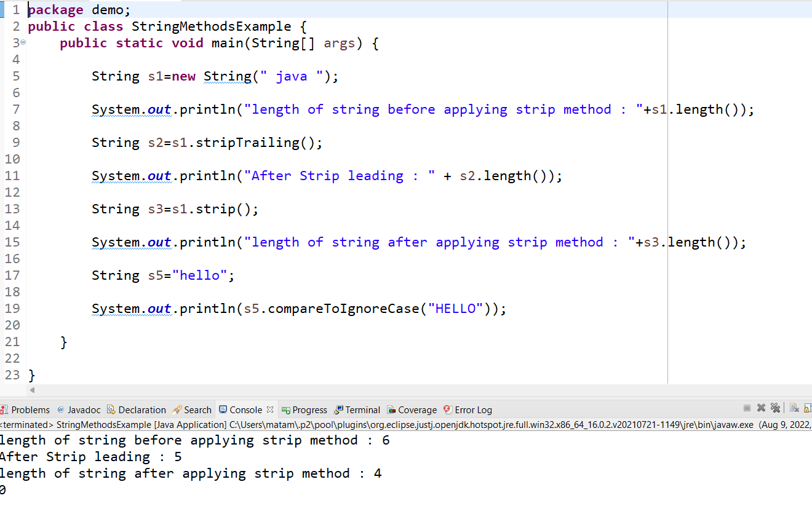The height and width of the screenshot is (514, 812).
Task: Click the " java " string literal on line 5
Action: (292, 76)
